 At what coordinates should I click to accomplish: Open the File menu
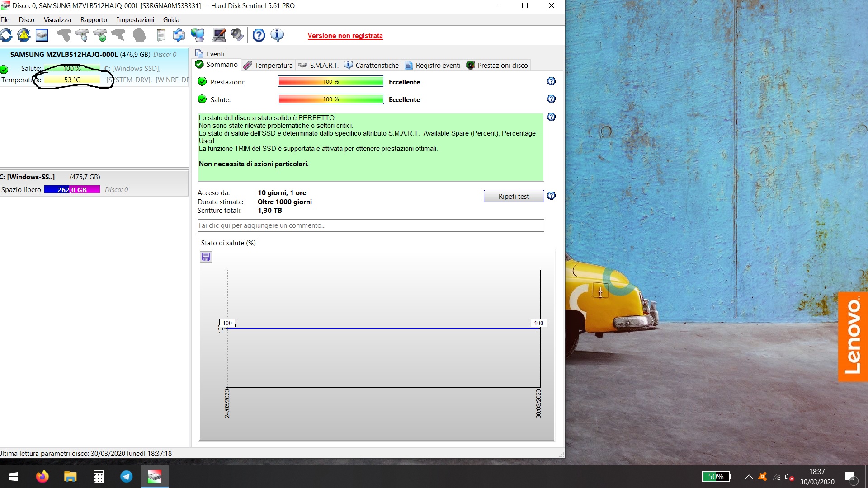(x=5, y=20)
